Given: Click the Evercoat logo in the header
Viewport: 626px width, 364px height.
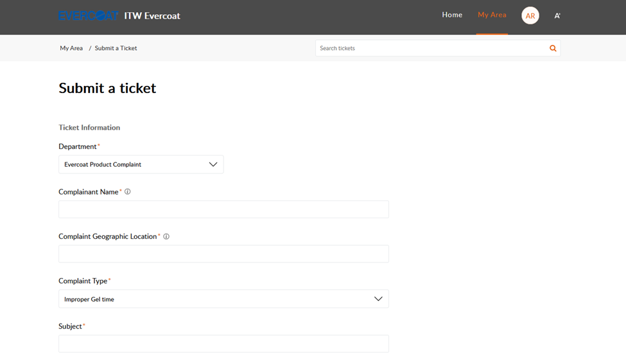Looking at the screenshot, I should tap(89, 15).
